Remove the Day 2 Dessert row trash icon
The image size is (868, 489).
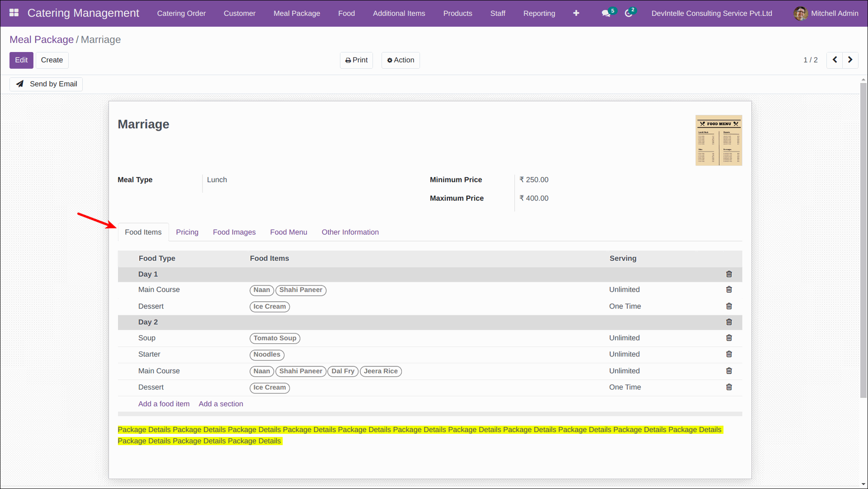click(x=729, y=387)
